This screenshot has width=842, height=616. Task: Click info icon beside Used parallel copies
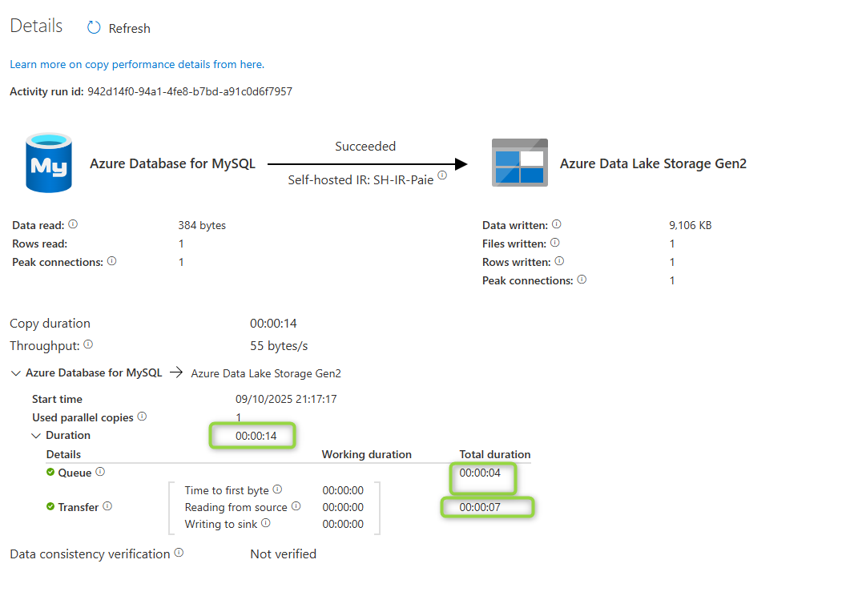[x=142, y=417]
